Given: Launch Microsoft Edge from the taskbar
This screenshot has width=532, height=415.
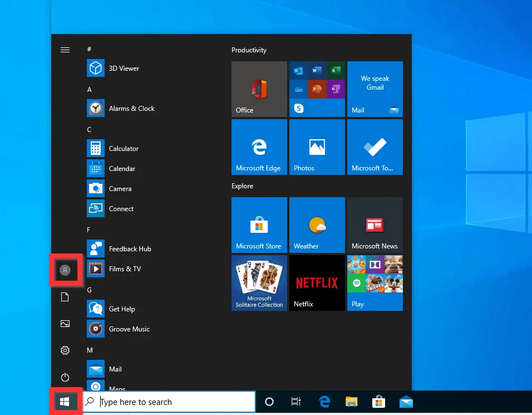Looking at the screenshot, I should [x=324, y=401].
